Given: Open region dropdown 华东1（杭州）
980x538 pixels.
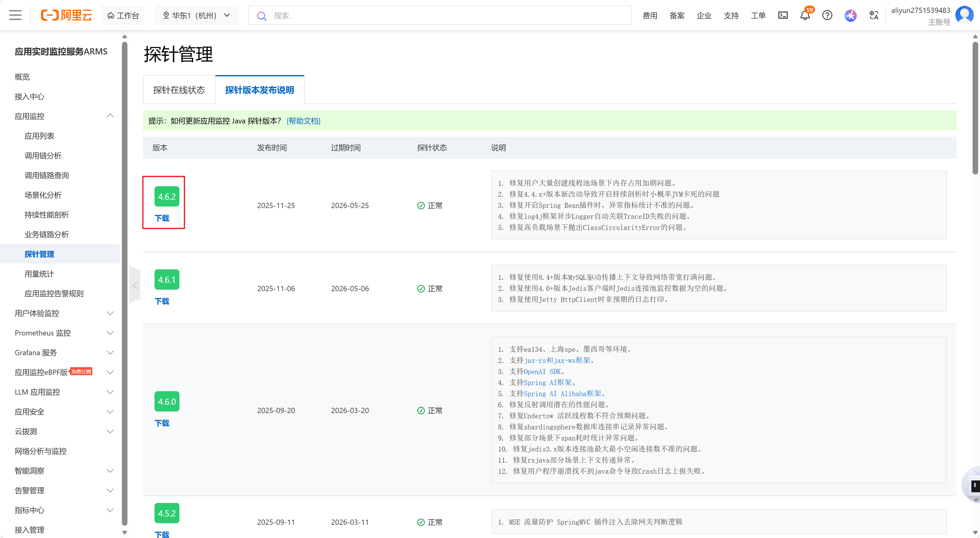Looking at the screenshot, I should coord(196,15).
